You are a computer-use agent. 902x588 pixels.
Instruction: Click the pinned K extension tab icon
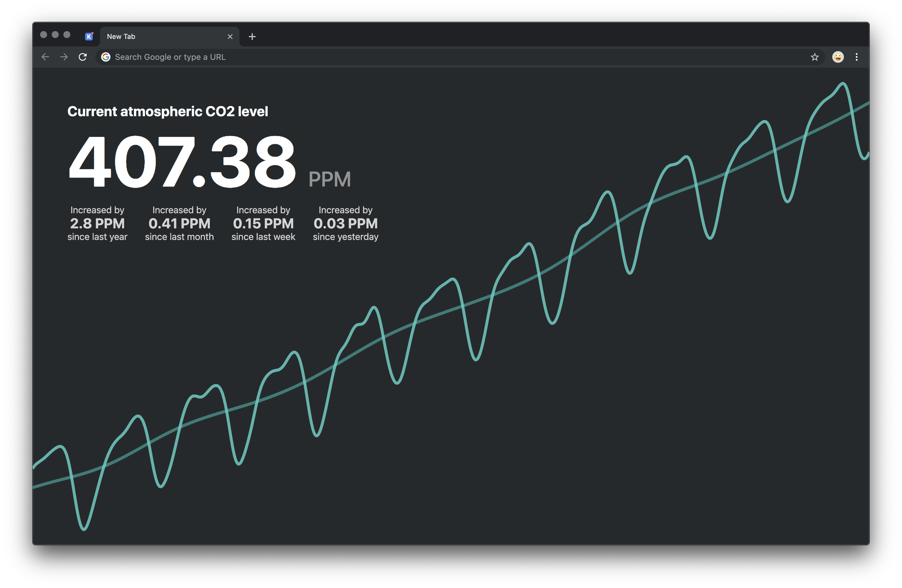(89, 36)
